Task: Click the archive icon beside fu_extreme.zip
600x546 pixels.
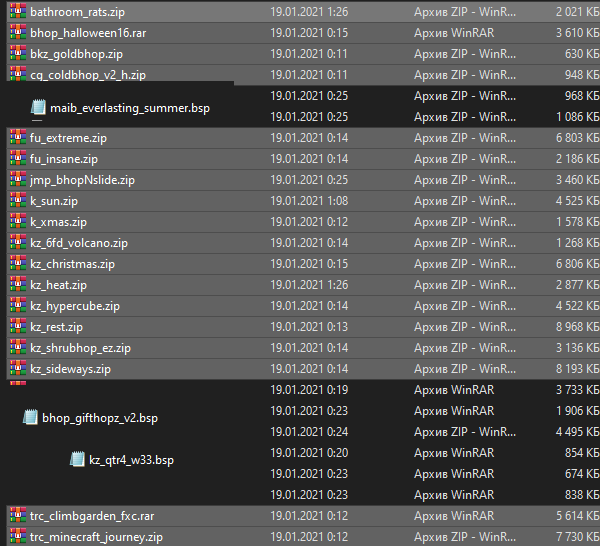Action: (18, 137)
